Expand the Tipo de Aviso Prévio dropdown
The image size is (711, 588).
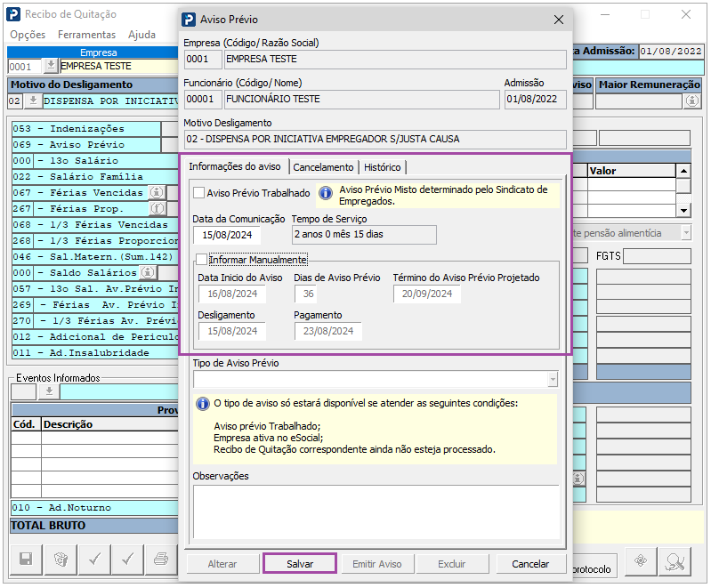553,379
